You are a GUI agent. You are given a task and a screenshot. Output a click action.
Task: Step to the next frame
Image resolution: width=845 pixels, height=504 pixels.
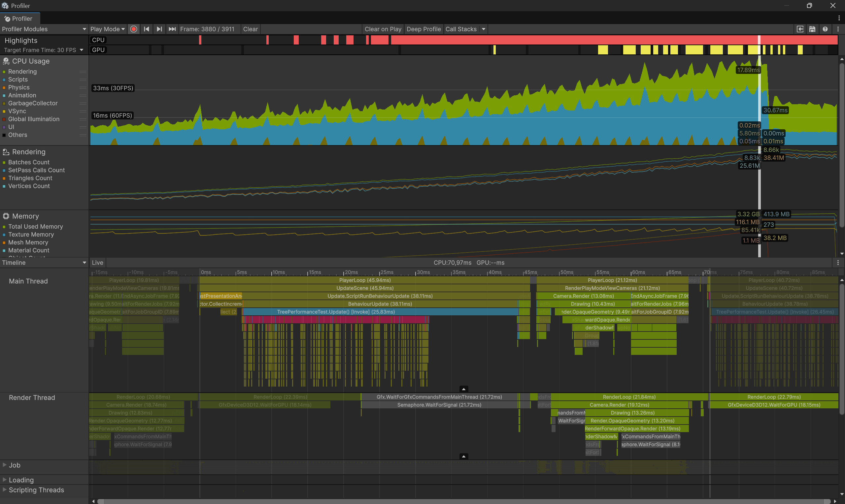(159, 29)
